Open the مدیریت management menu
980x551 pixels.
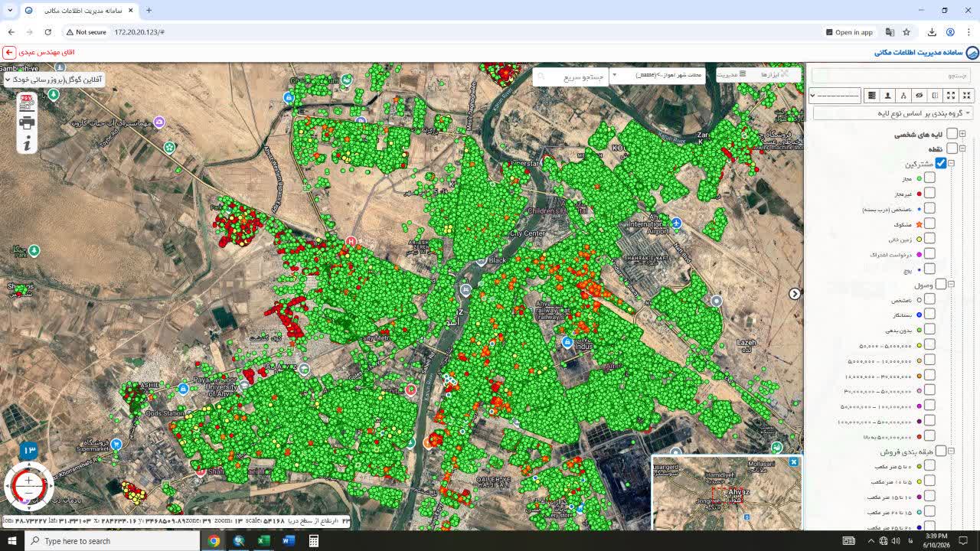tap(733, 74)
